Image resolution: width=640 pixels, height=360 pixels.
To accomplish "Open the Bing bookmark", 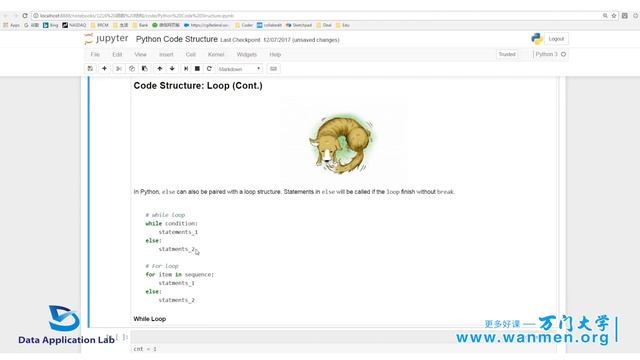I will [51, 25].
